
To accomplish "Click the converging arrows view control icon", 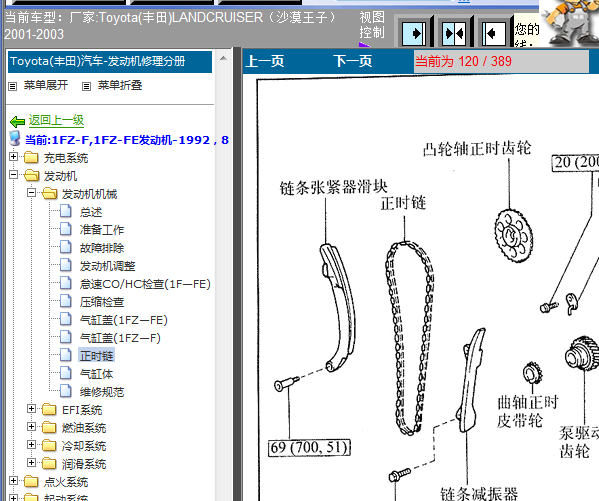I will [454, 34].
